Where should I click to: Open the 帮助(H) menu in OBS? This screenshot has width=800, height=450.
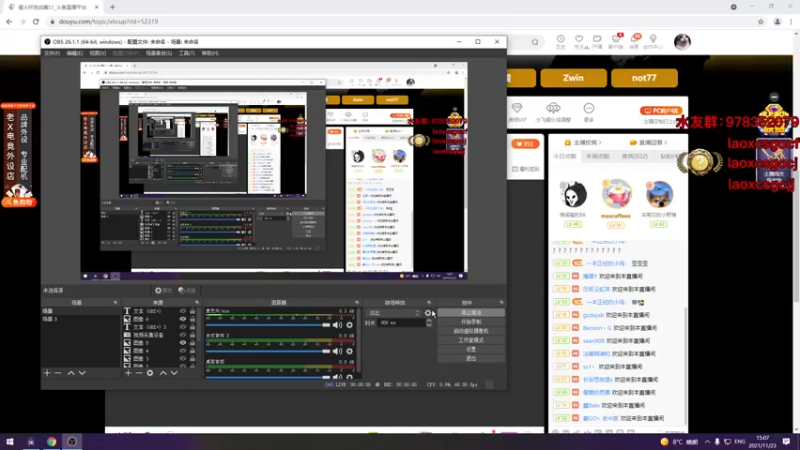pos(210,53)
